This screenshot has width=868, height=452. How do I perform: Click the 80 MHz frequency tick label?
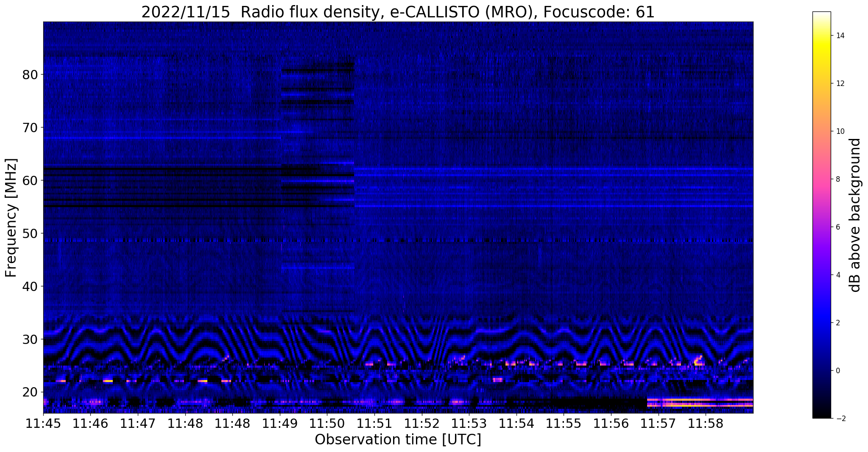click(x=30, y=75)
